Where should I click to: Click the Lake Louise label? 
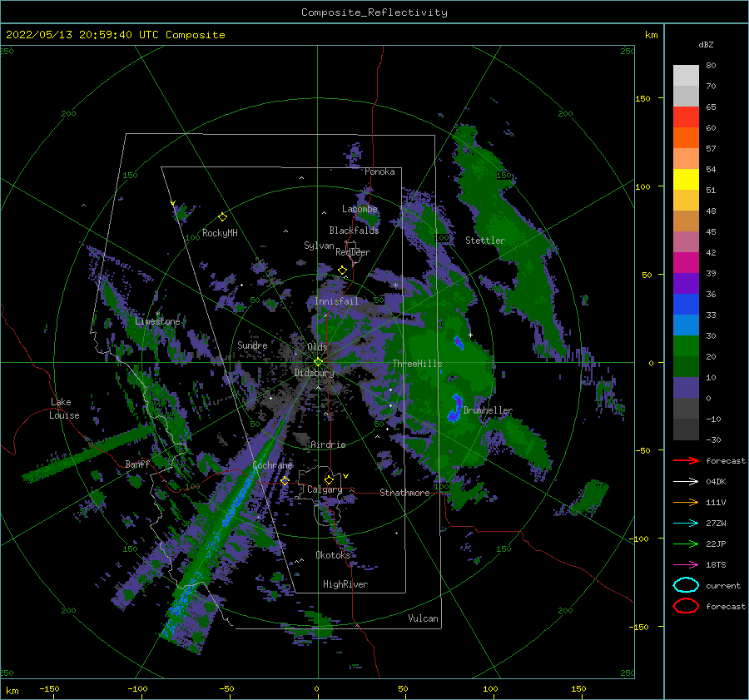tap(64, 409)
